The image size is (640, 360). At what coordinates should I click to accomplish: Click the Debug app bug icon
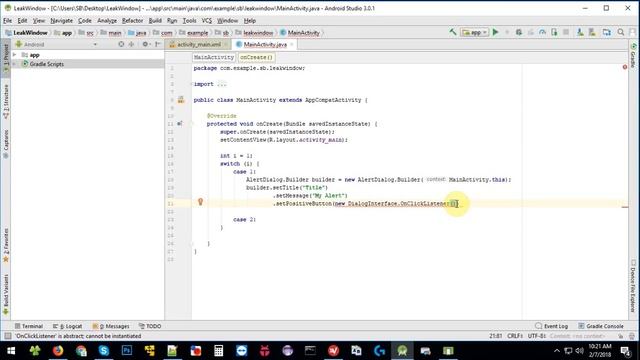tap(519, 32)
